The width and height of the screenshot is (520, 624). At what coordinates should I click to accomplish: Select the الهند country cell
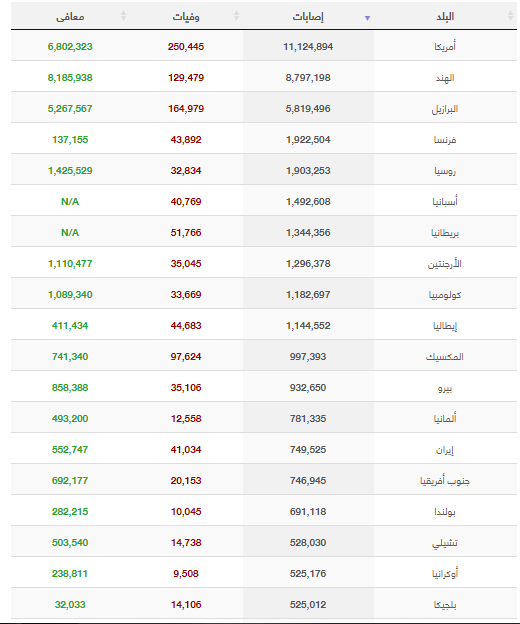[445, 78]
